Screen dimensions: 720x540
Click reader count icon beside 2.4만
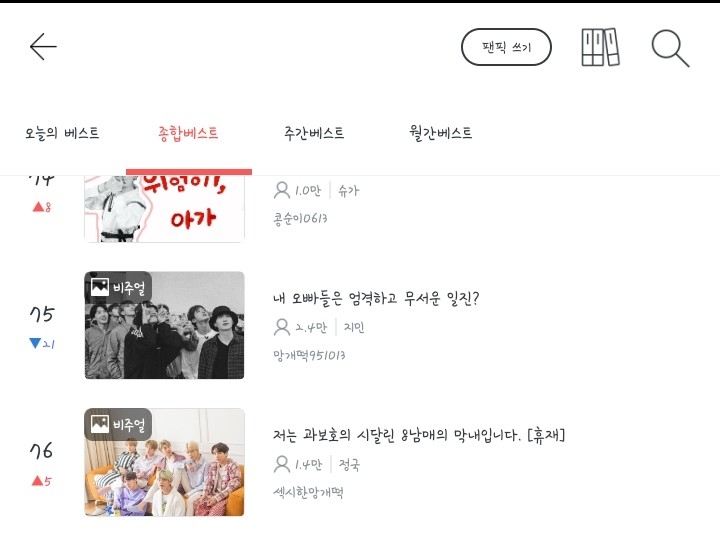tap(281, 327)
